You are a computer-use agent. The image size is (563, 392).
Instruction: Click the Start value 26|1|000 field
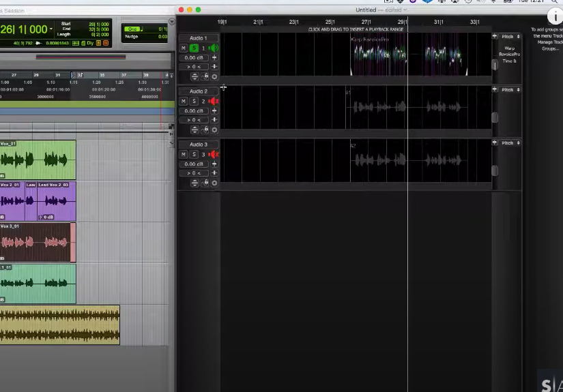[x=99, y=24]
